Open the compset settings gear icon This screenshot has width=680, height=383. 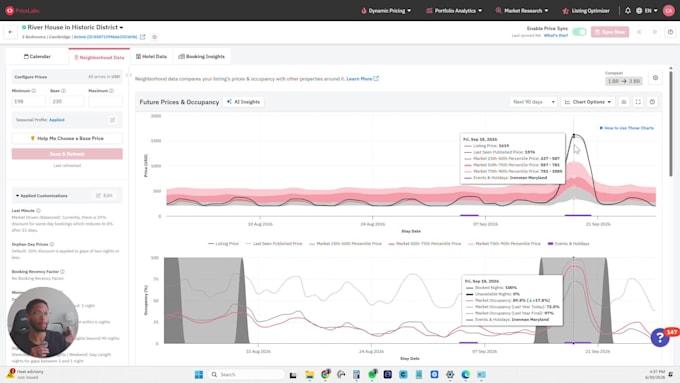pyautogui.click(x=655, y=78)
